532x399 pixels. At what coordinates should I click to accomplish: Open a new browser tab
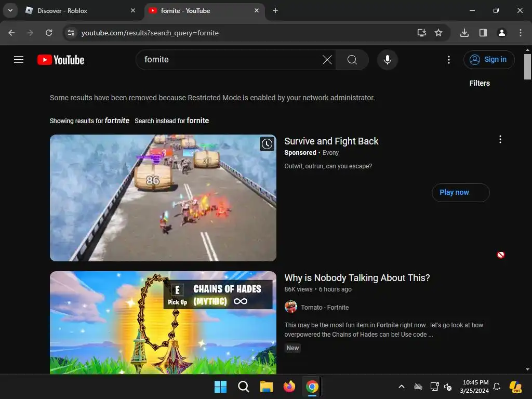[275, 10]
